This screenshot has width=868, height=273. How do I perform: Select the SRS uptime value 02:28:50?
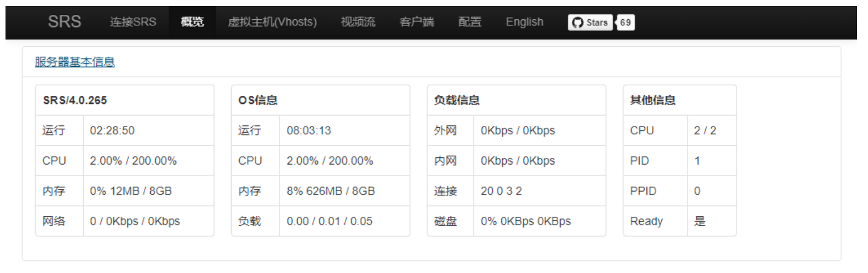112,130
